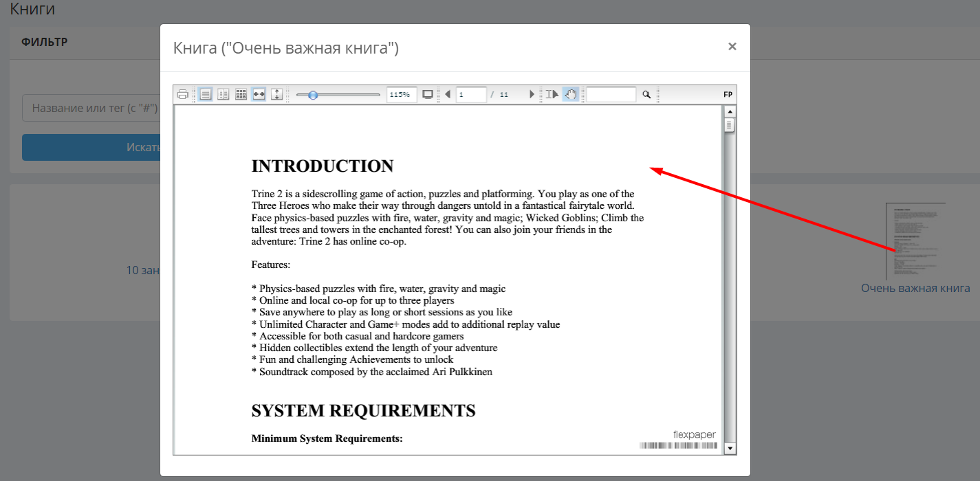
Task: Select the text selection cursor tool
Action: [552, 95]
